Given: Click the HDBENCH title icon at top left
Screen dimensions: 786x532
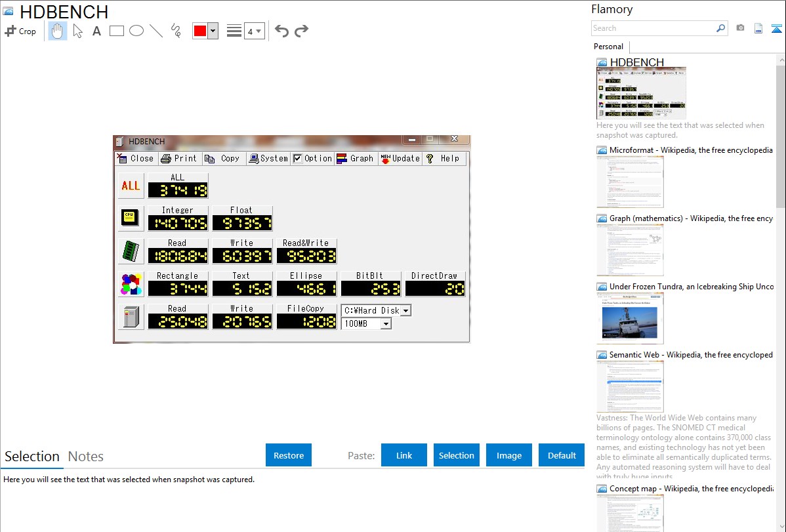Looking at the screenshot, I should 8,11.
